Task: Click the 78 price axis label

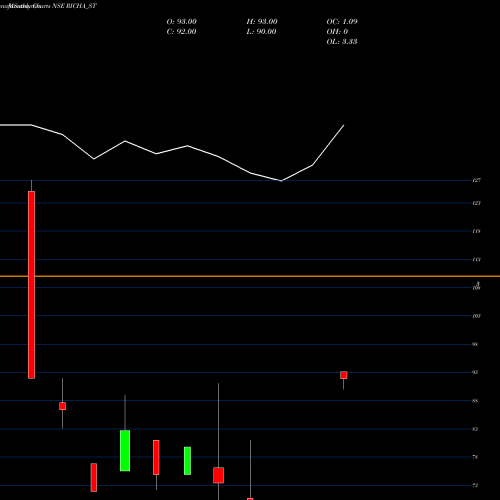Action: (475, 457)
